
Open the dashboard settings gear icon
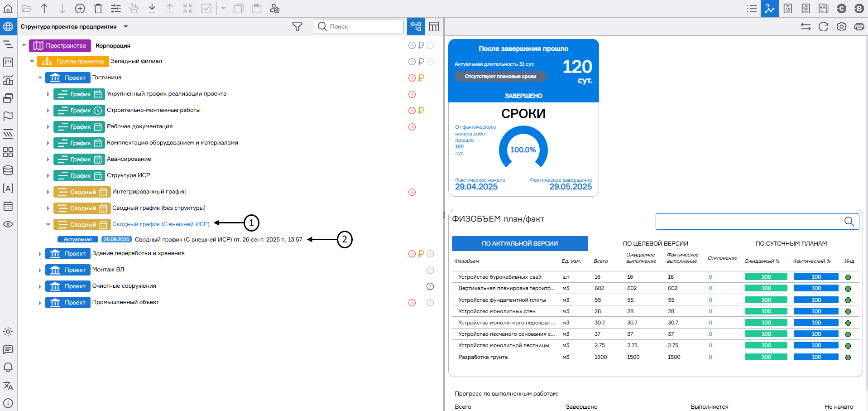[x=841, y=27]
